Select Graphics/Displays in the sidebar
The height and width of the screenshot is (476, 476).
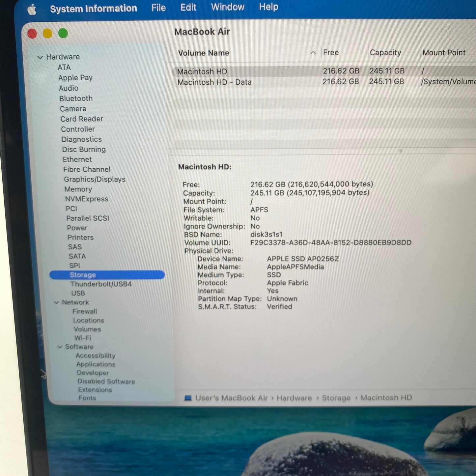click(x=95, y=180)
